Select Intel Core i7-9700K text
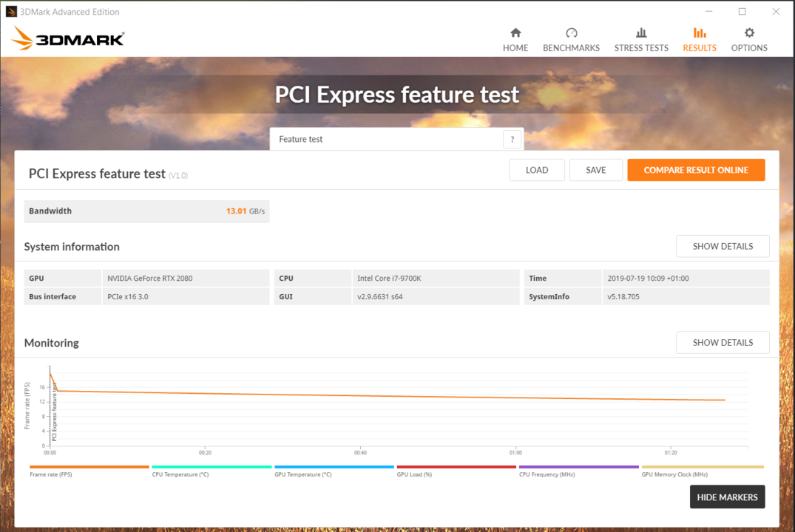The width and height of the screenshot is (795, 532). [390, 278]
